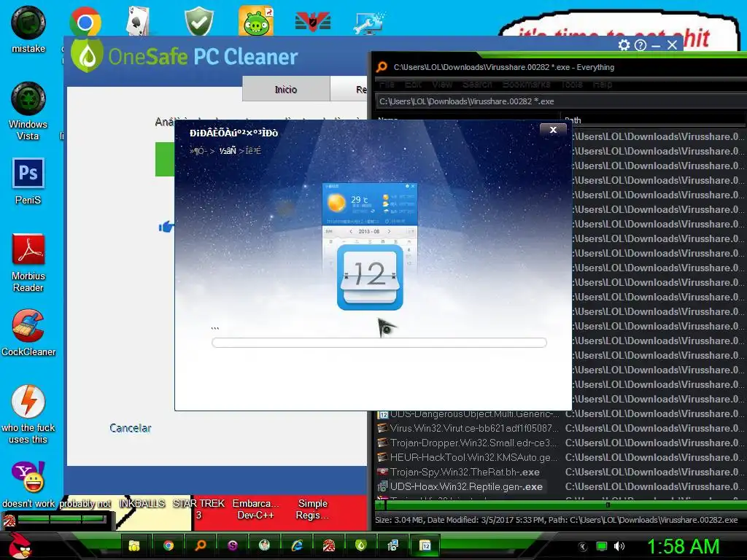Open the Simple Regis... desktop shortcut

(x=312, y=509)
